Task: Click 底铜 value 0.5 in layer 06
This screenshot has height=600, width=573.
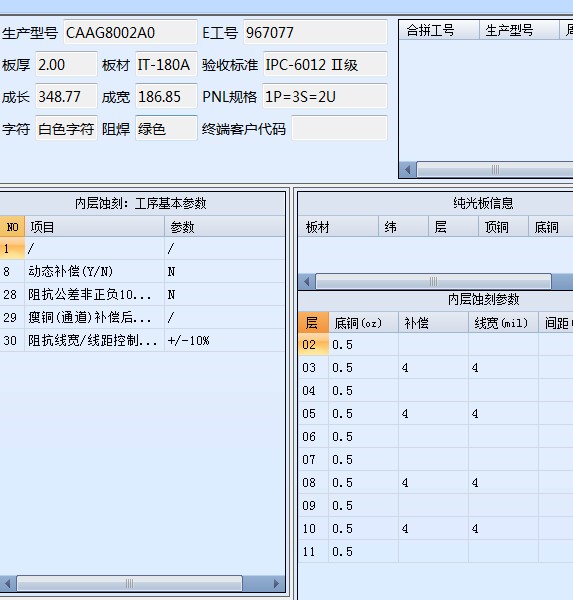Action: [363, 437]
